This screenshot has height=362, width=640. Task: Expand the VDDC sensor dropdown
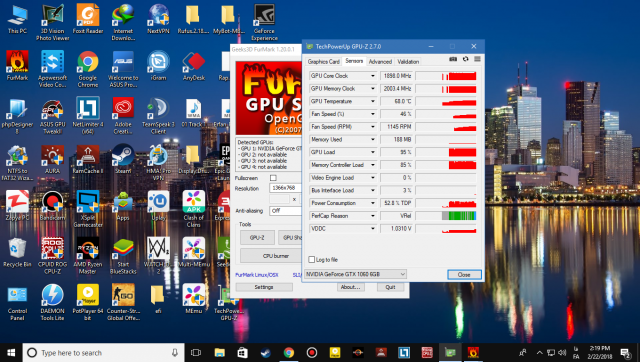point(373,229)
